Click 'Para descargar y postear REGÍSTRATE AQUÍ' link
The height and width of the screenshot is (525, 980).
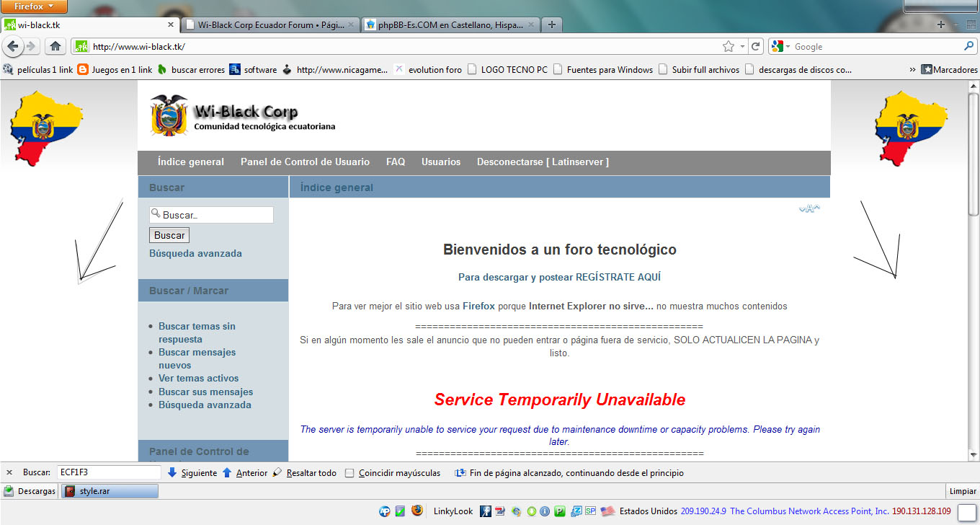pos(559,277)
